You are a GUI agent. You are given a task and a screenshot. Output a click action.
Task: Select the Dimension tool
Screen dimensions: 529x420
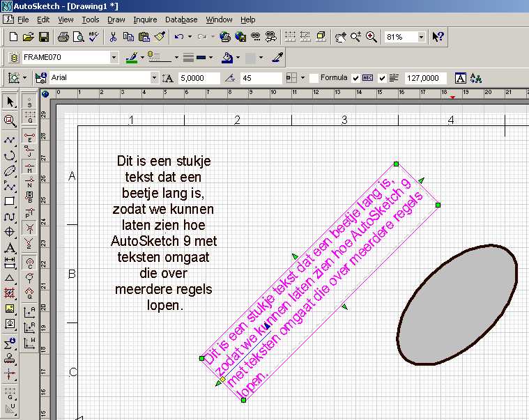[x=10, y=263]
